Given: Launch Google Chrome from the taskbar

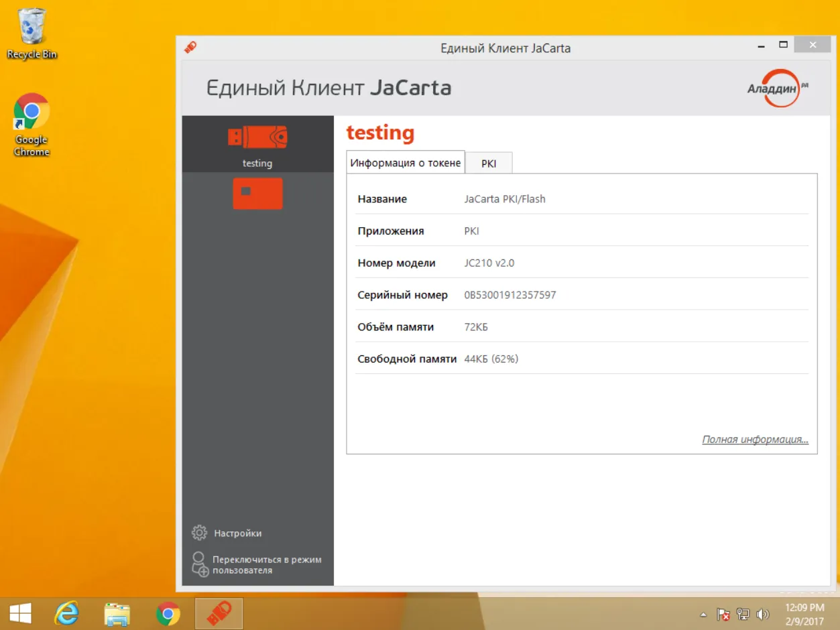Looking at the screenshot, I should (168, 613).
